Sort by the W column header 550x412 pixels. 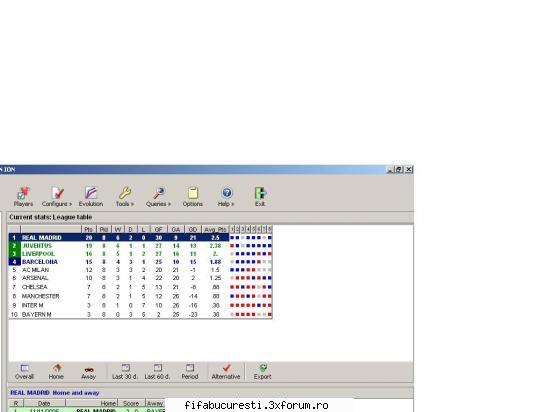(x=118, y=229)
